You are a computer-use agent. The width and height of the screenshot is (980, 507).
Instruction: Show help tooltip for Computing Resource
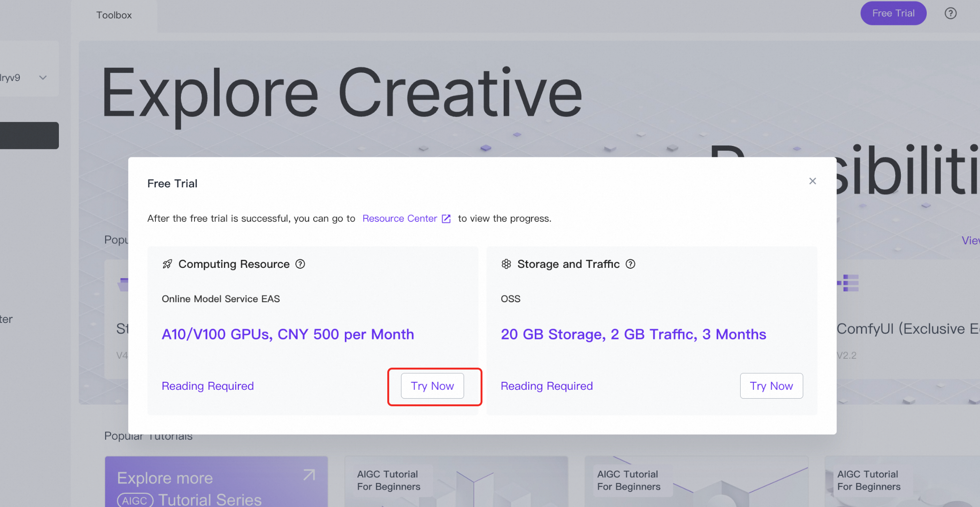point(300,264)
